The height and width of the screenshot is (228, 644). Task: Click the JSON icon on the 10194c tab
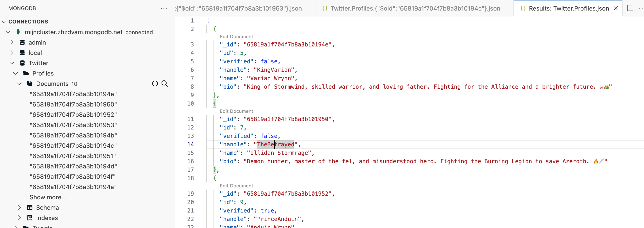tap(325, 8)
